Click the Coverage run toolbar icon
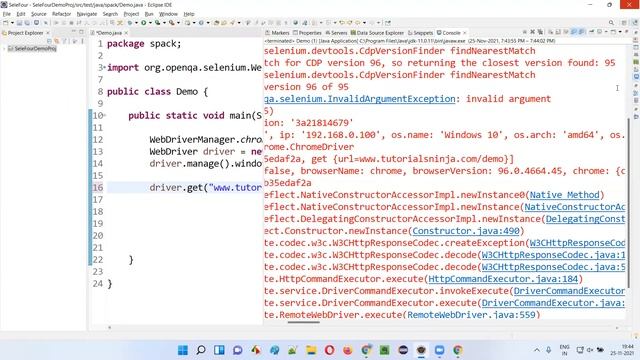 (157, 23)
